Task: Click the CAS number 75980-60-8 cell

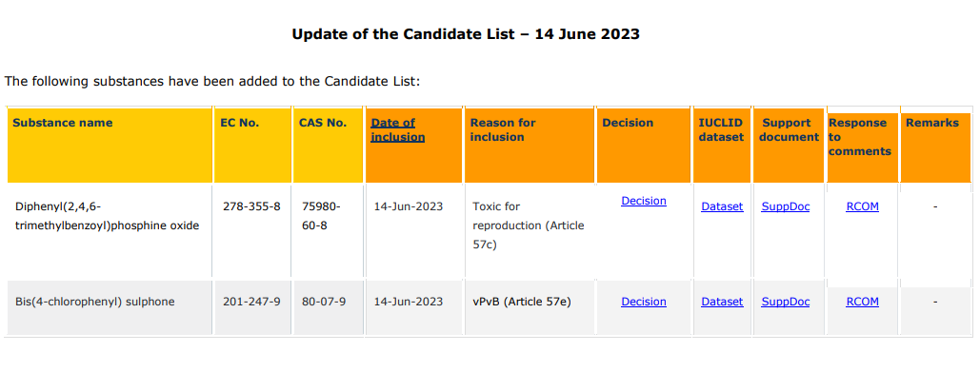Action: pos(321,216)
